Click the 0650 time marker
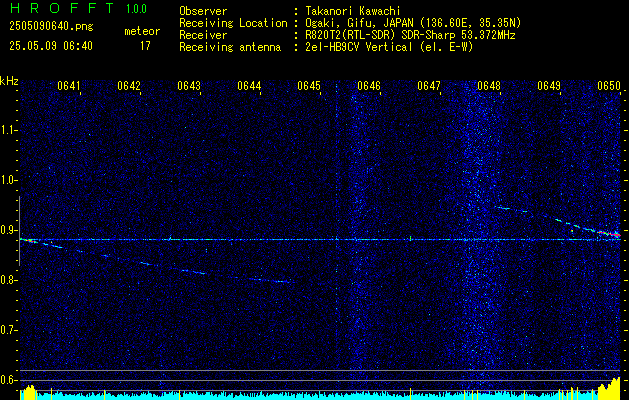 tap(609, 86)
